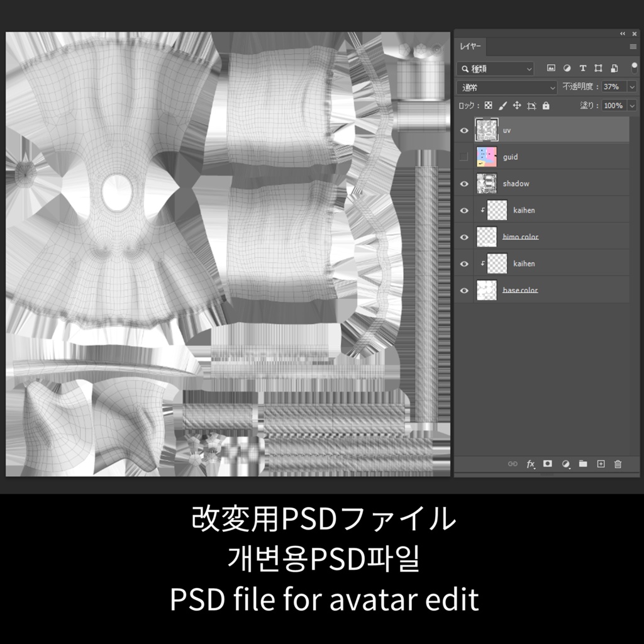Show the guid layer
644x644 pixels.
[464, 157]
